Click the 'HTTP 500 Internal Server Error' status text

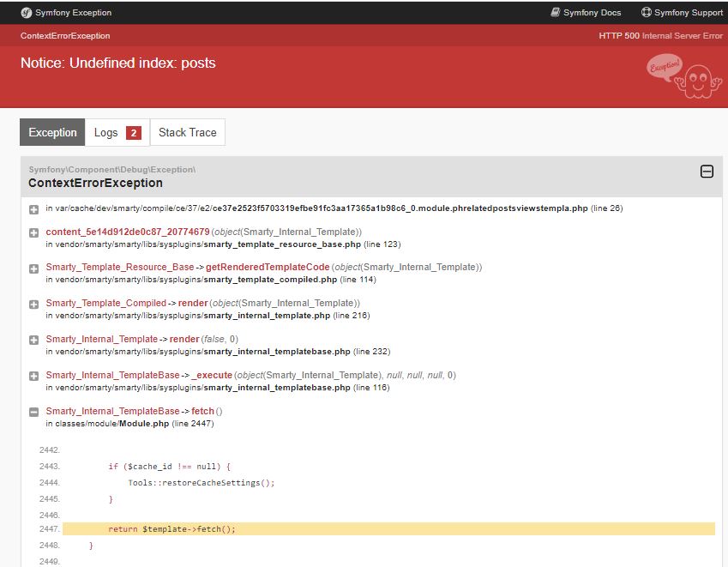point(660,36)
